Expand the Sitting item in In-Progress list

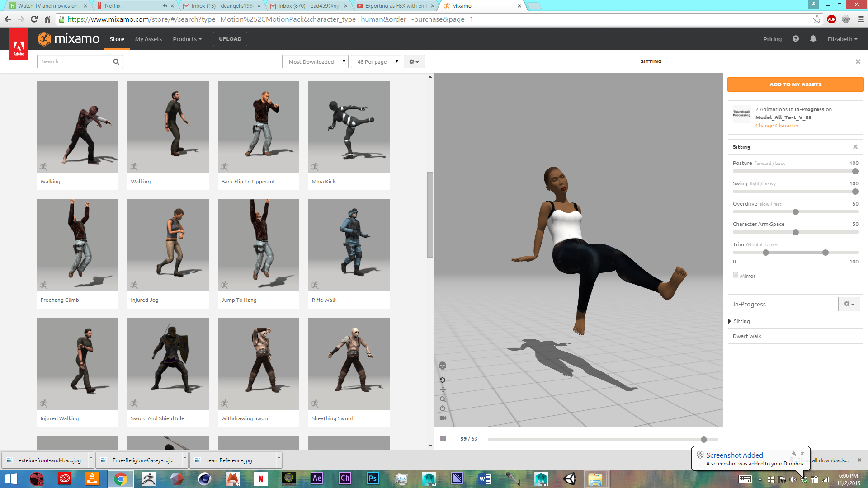730,321
